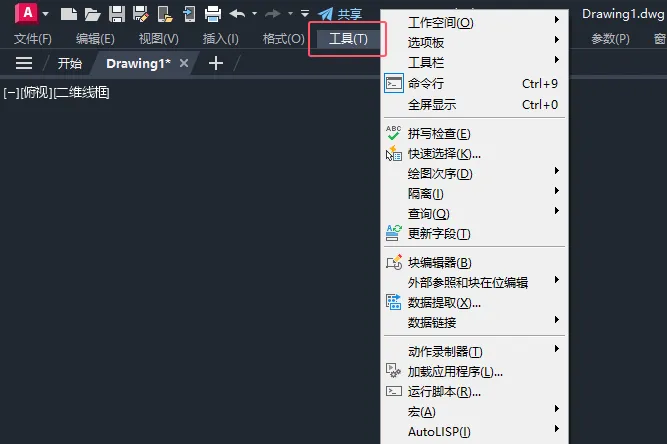Viewport: 667px width, 444px height.
Task: Expand 数据链接 submenu
Action: tap(474, 323)
